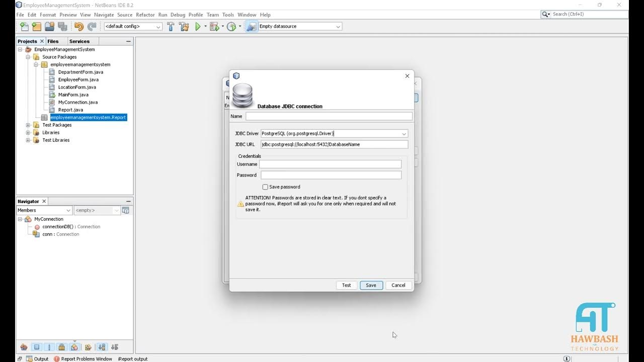Open the Tools menu
The image size is (644, 362).
(228, 15)
